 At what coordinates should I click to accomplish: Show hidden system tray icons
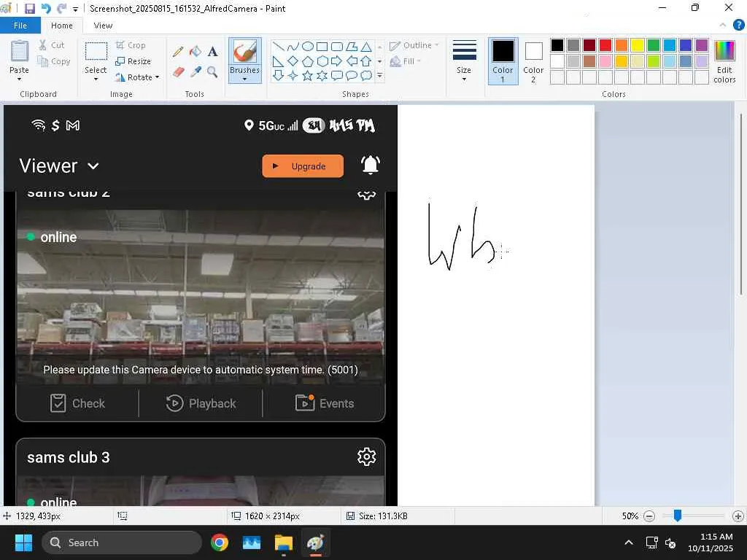(x=629, y=542)
